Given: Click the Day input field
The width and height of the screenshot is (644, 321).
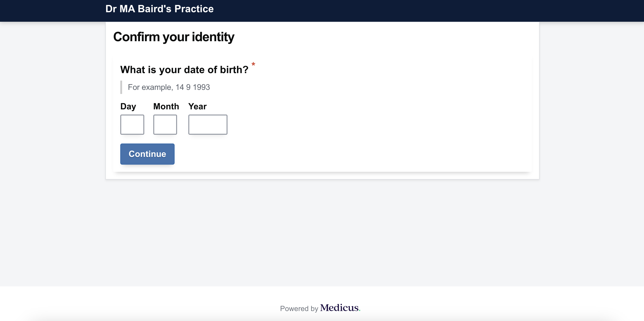Looking at the screenshot, I should coord(132,124).
